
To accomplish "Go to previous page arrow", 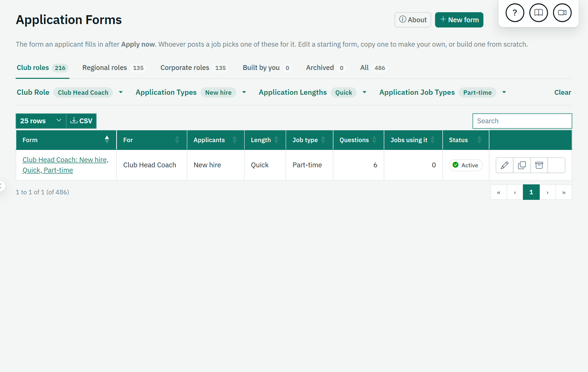I will [515, 192].
